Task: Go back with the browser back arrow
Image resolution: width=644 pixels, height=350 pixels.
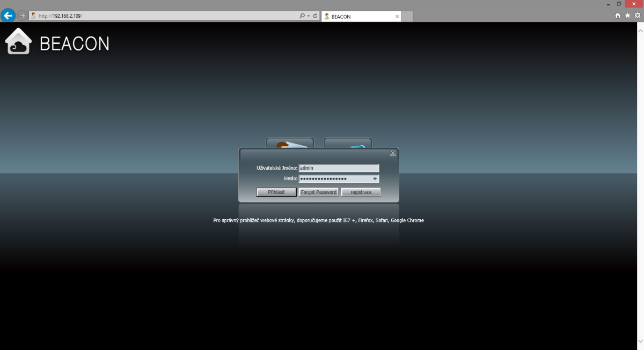Action: tap(8, 16)
